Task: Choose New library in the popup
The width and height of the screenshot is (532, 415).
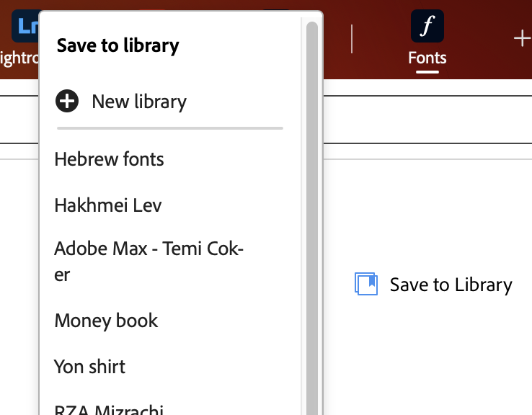Action: pos(139,101)
